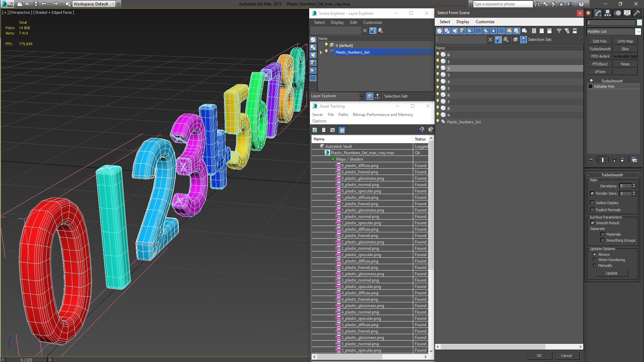The height and width of the screenshot is (362, 644).
Task: Enable Separate by Smoothing Groups checkbox
Action: pyautogui.click(x=602, y=240)
